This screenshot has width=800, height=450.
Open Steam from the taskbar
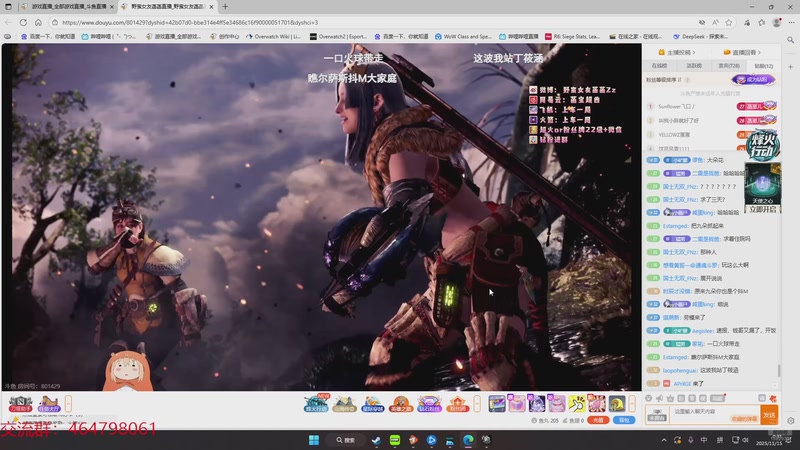pos(376,440)
